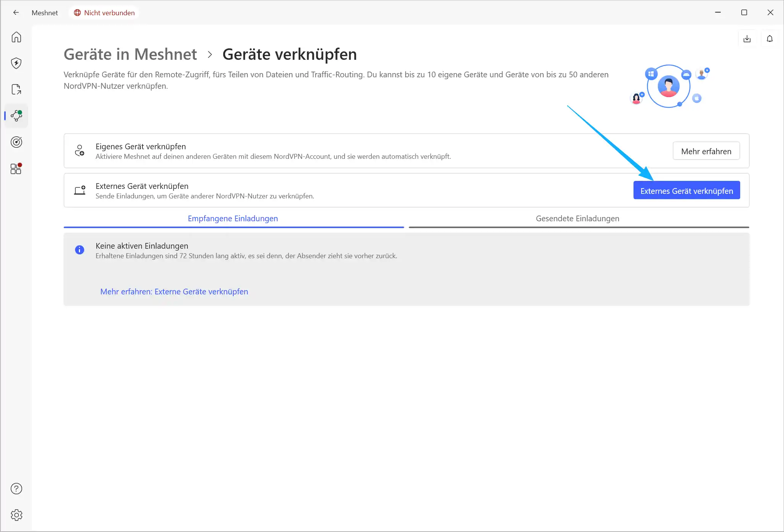Open the notifications bell icon
The image size is (784, 532).
point(770,39)
